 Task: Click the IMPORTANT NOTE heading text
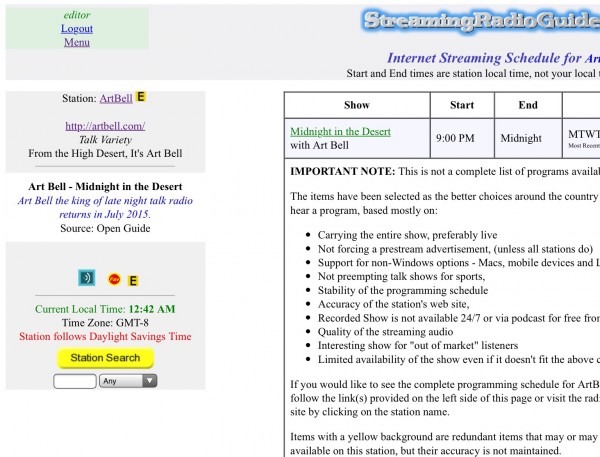coord(342,171)
